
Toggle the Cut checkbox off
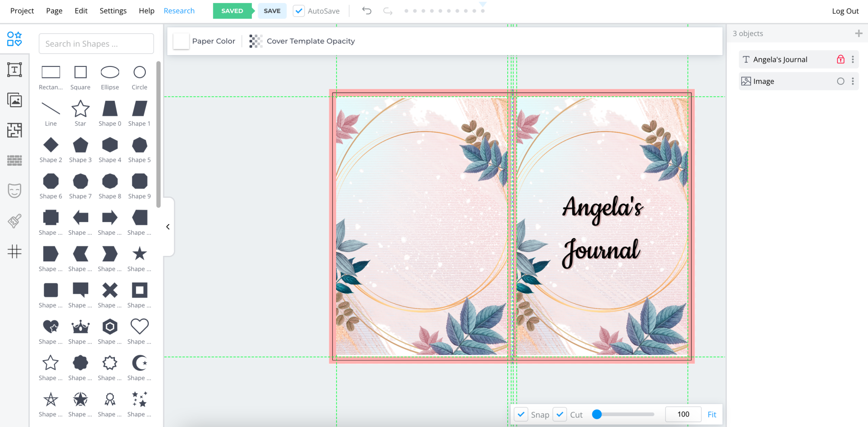(x=560, y=414)
